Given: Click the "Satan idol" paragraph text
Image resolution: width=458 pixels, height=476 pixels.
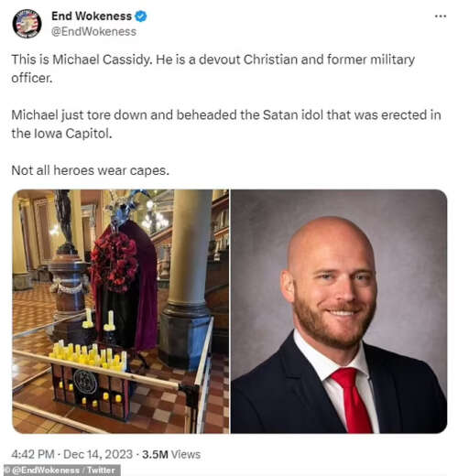Looking at the screenshot, I should click(x=226, y=124).
